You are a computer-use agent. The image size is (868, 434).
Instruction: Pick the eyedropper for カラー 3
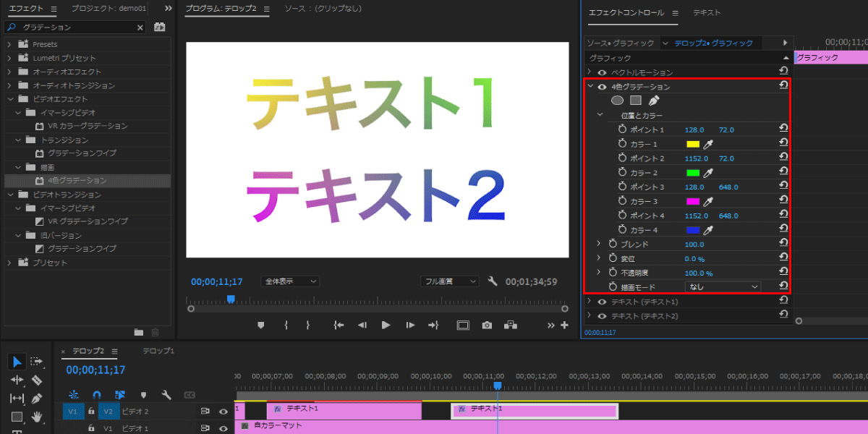(708, 201)
